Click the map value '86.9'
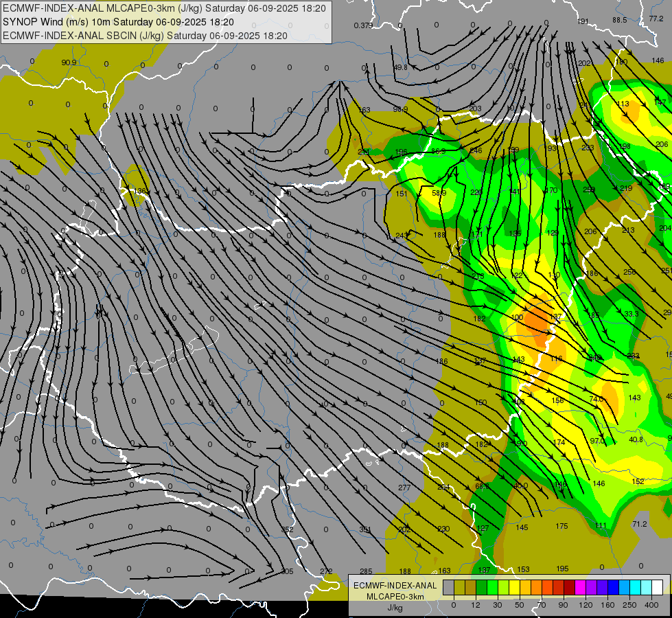The height and width of the screenshot is (618, 672). [x=439, y=151]
